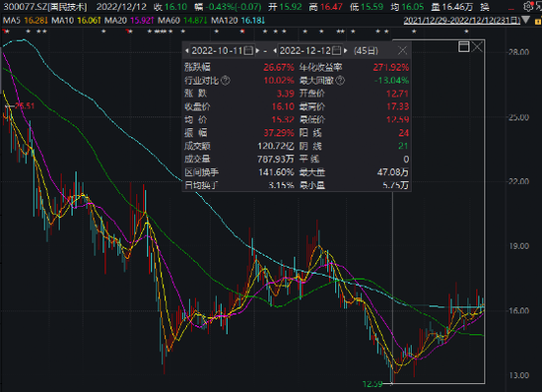Step the start date 2022-10-11 forward
This screenshot has width=542, height=392.
pyautogui.click(x=257, y=51)
